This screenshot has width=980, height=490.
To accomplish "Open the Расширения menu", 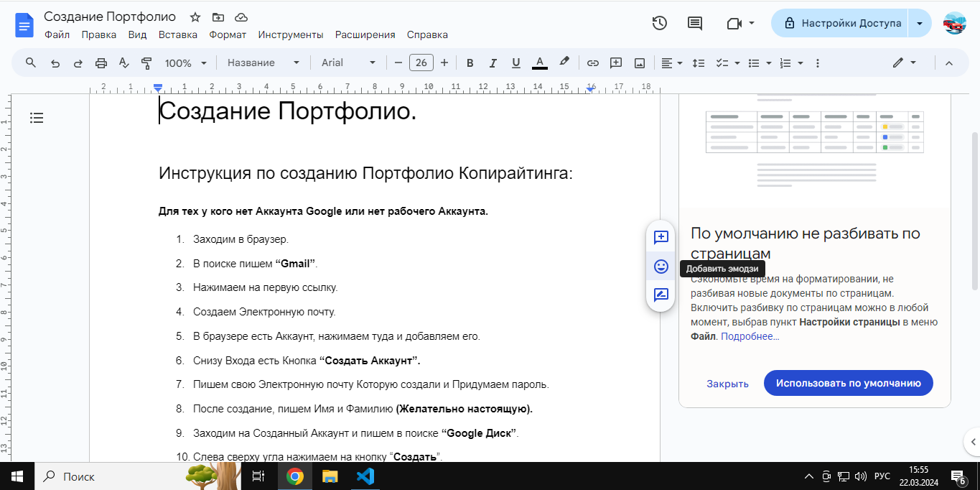I will point(365,34).
